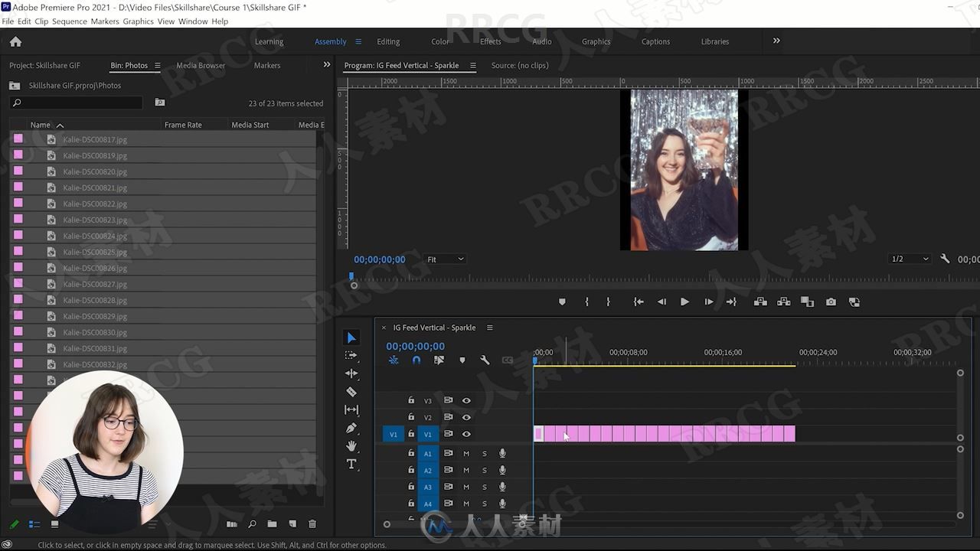Click the Lift button

tap(760, 302)
